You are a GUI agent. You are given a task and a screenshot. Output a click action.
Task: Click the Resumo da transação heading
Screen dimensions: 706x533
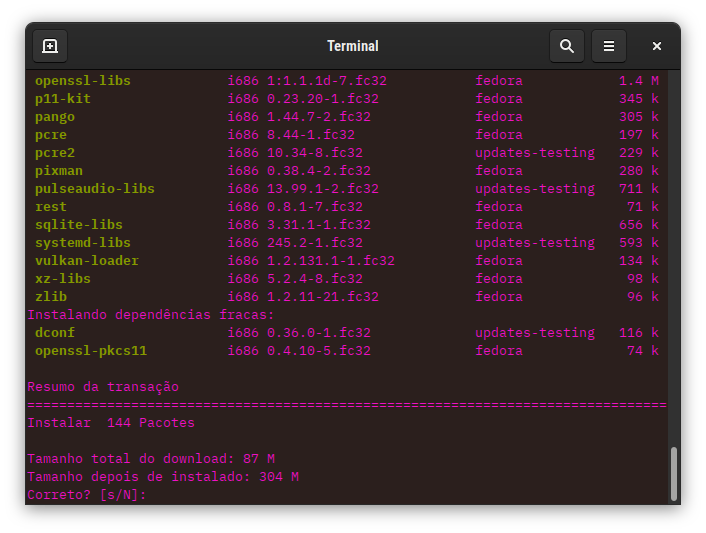(103, 387)
